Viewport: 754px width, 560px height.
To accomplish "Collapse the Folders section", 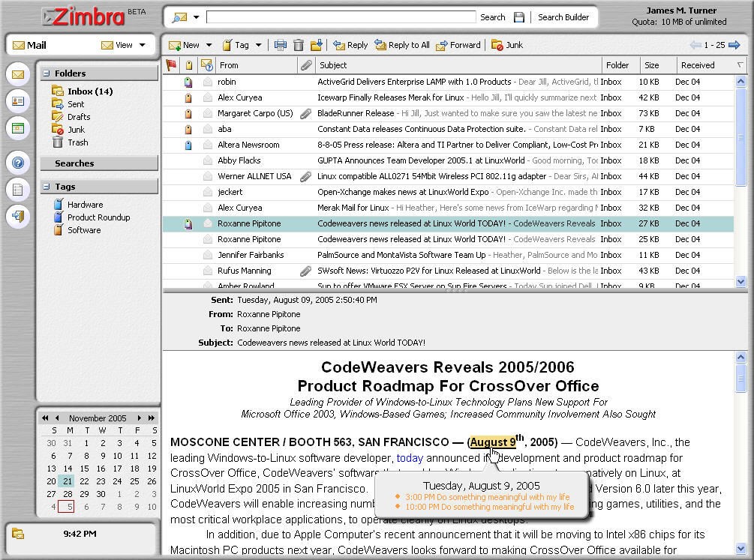I will pos(47,73).
